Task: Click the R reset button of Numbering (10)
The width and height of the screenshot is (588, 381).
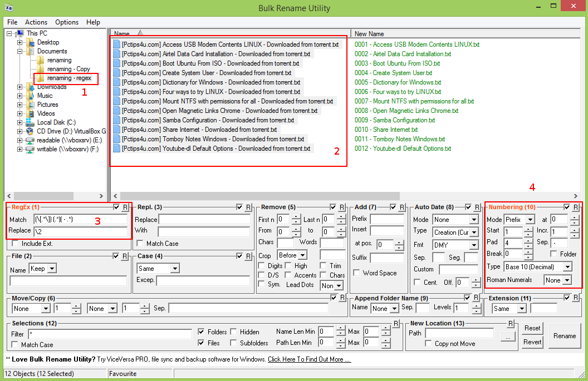Action: tap(576, 207)
